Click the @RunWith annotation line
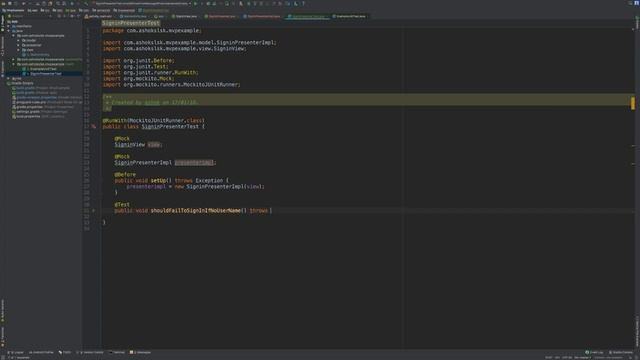The height and width of the screenshot is (360, 640). (153, 120)
